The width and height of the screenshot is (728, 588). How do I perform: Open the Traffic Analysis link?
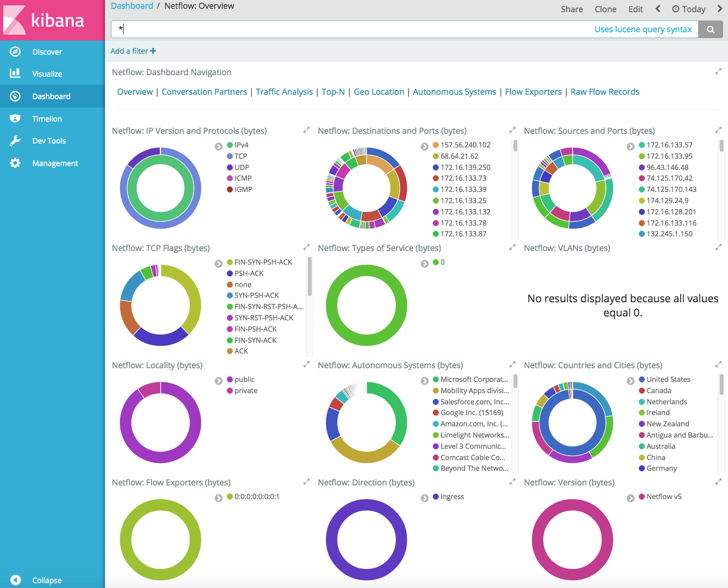click(284, 92)
